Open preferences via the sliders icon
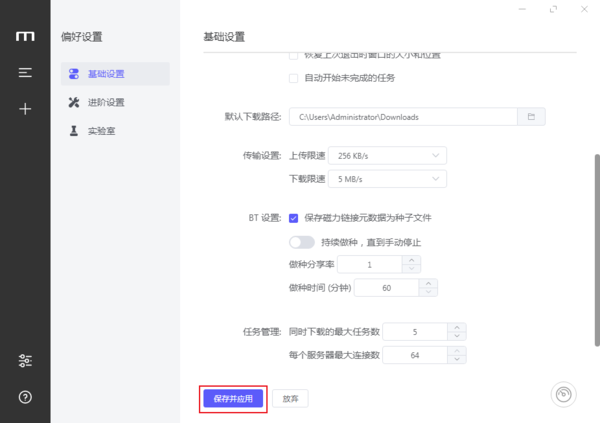This screenshot has width=600, height=423. point(25,361)
